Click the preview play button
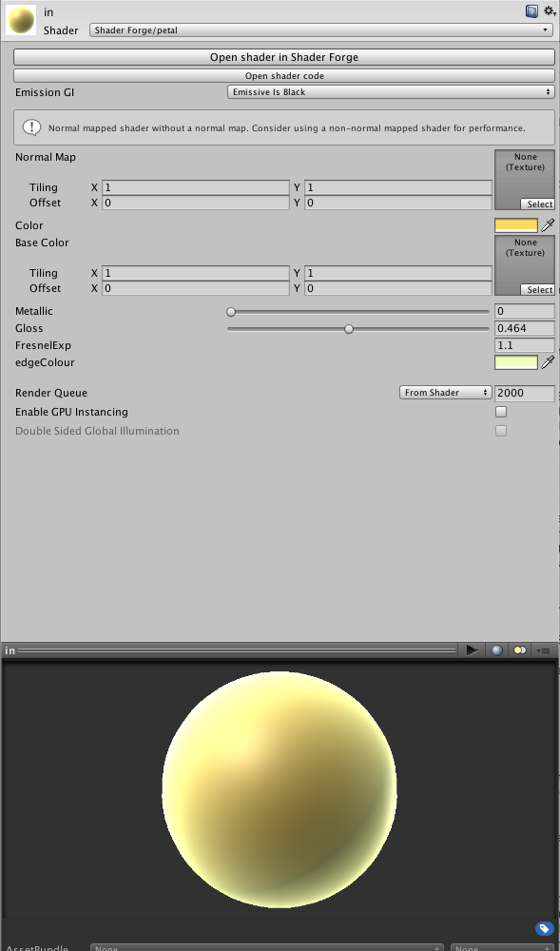560x951 pixels. coord(473,650)
